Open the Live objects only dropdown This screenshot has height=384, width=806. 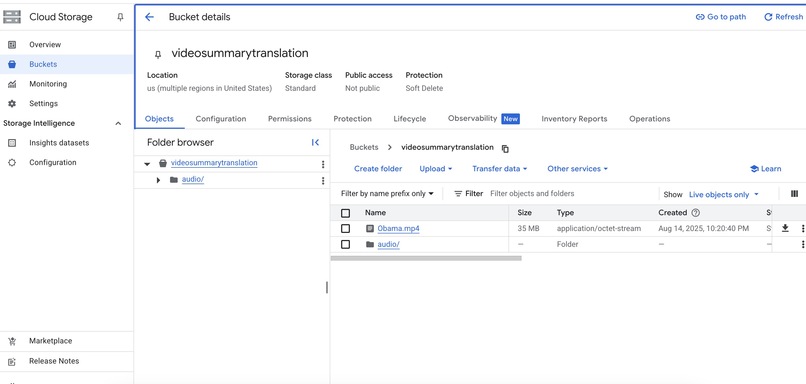coord(724,194)
